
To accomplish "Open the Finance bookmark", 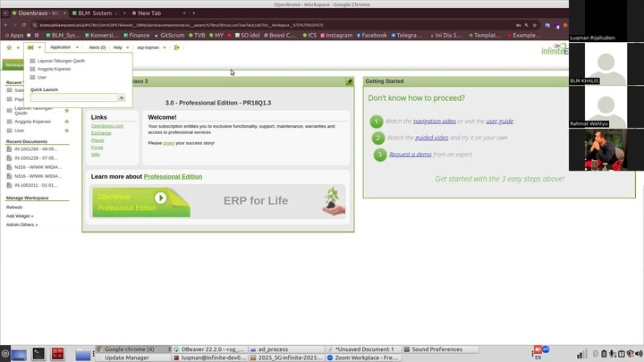I will click(137, 35).
